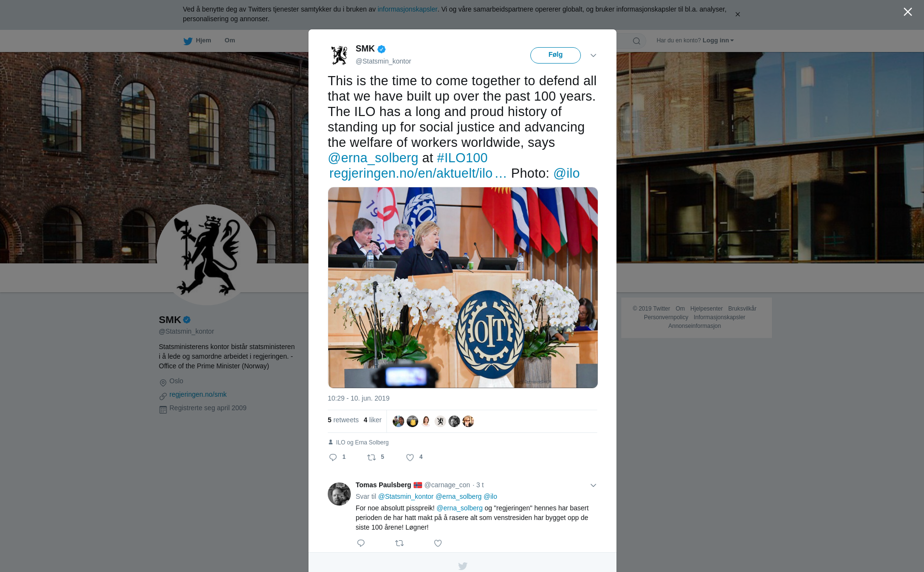Screen dimensions: 924x572
Task: Retweet the SMK tweet
Action: (x=372, y=457)
